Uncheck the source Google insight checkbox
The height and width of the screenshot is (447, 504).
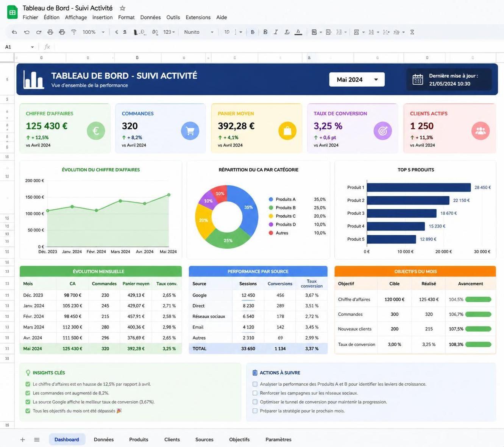pyautogui.click(x=28, y=402)
